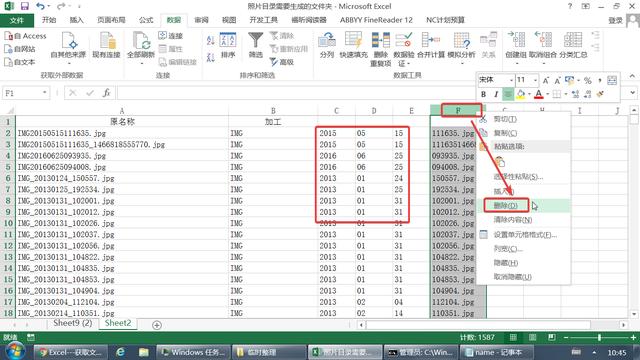Toggle Bold in mini toolbar
Viewport: 640px width, 360px height.
(484, 94)
